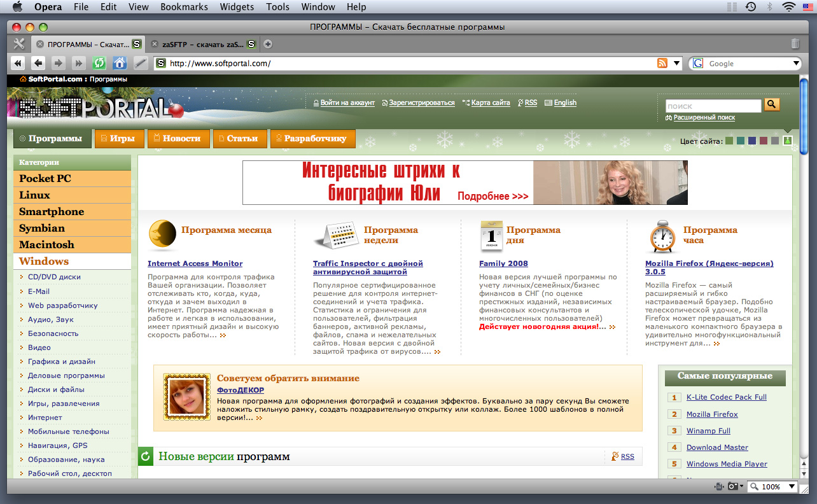Click the SoftPortal поиск search field
The image size is (817, 504).
713,106
